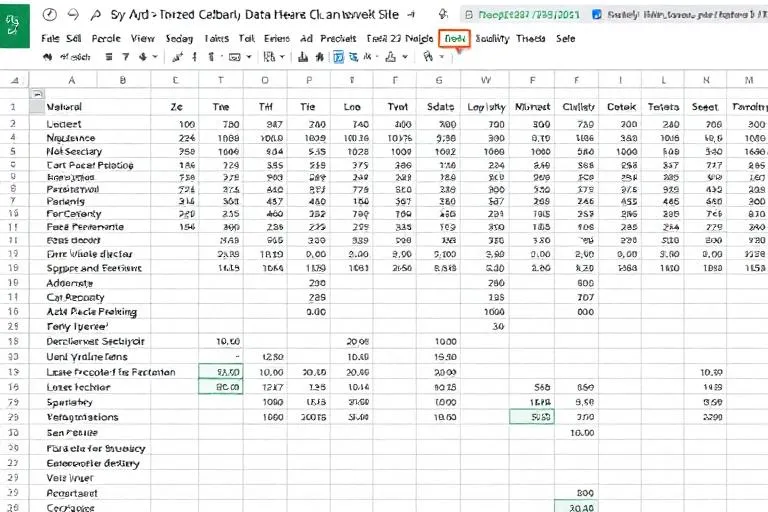Select the 'Sppge and Feetiont' label cell
The height and width of the screenshot is (512, 768).
tap(90, 268)
